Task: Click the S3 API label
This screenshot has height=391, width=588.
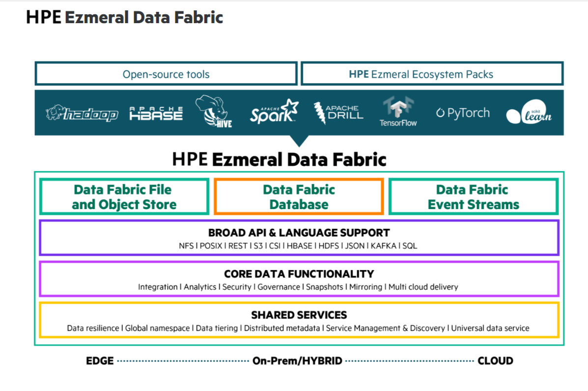Action: click(x=258, y=245)
